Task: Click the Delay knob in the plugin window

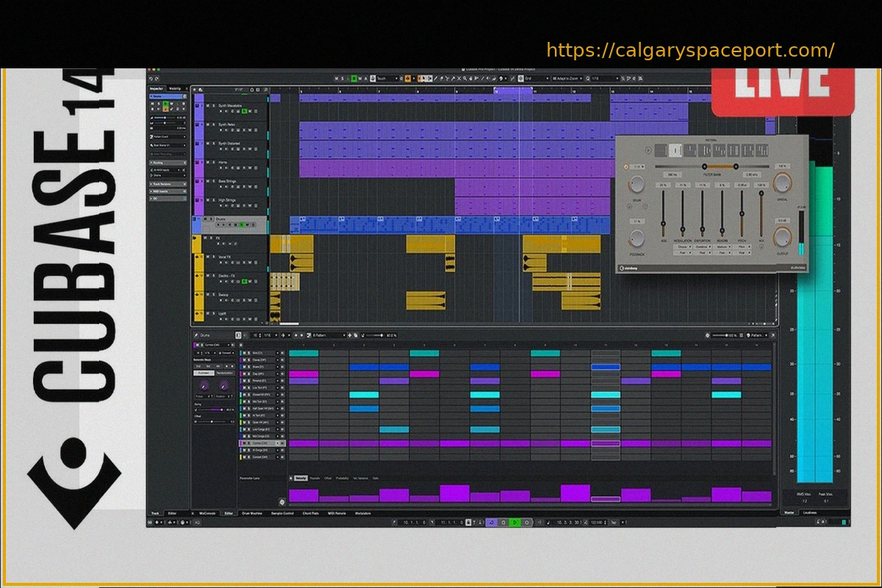Action: pyautogui.click(x=637, y=184)
